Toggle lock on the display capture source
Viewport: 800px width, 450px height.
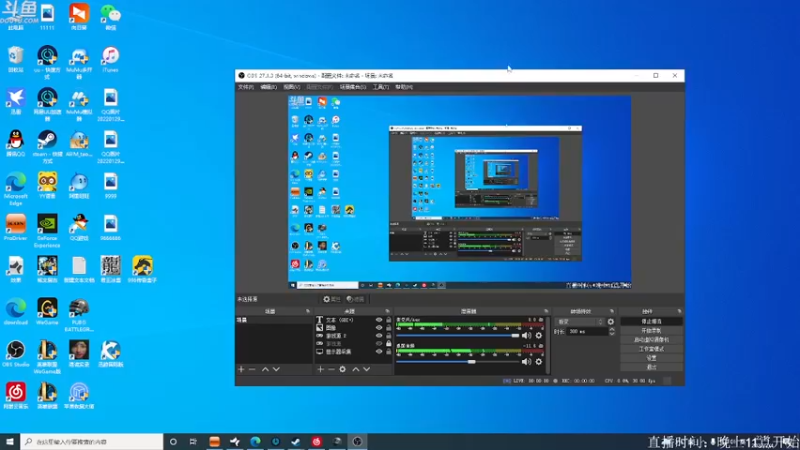coord(389,352)
